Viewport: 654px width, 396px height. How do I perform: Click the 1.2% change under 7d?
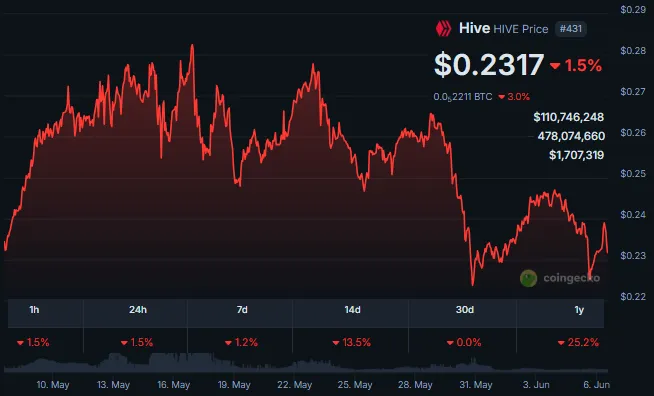tap(241, 343)
